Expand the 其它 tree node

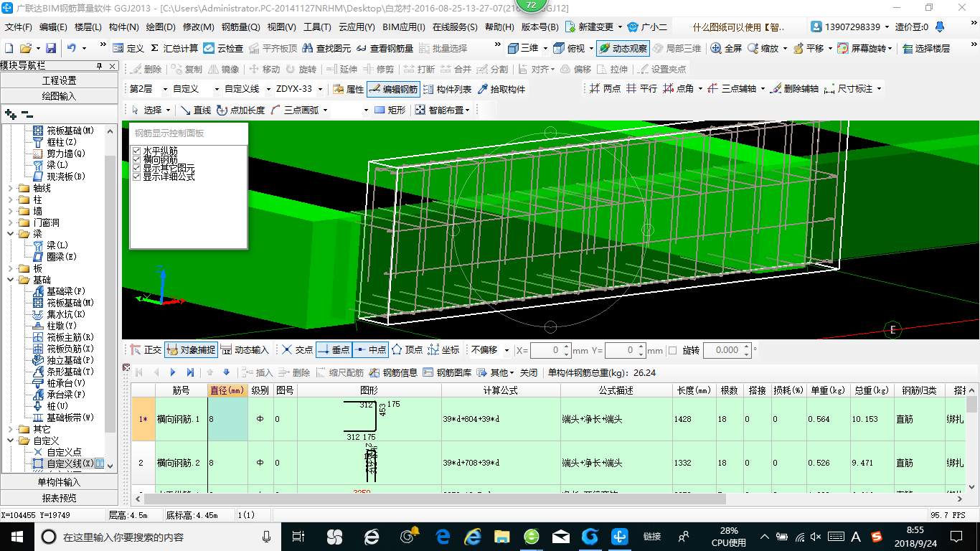(10, 429)
